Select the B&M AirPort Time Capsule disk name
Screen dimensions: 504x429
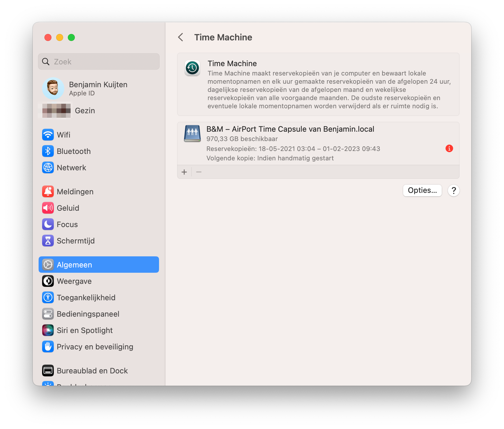coord(290,129)
